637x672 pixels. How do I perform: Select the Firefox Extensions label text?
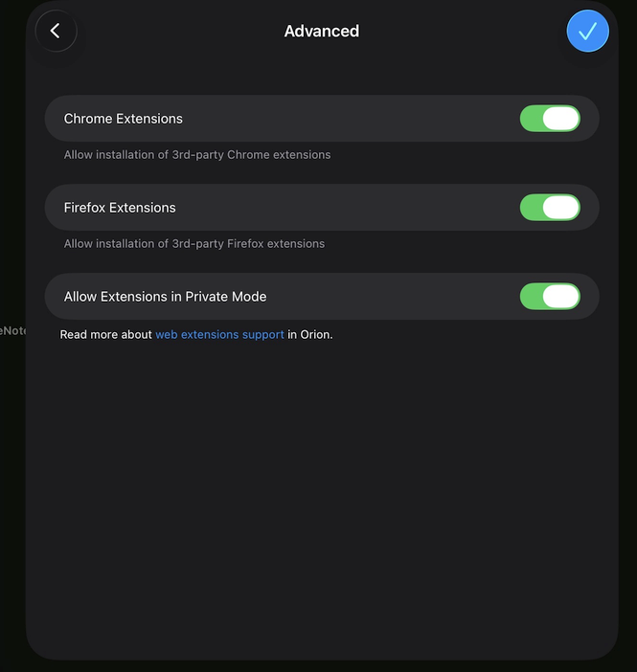coord(120,208)
